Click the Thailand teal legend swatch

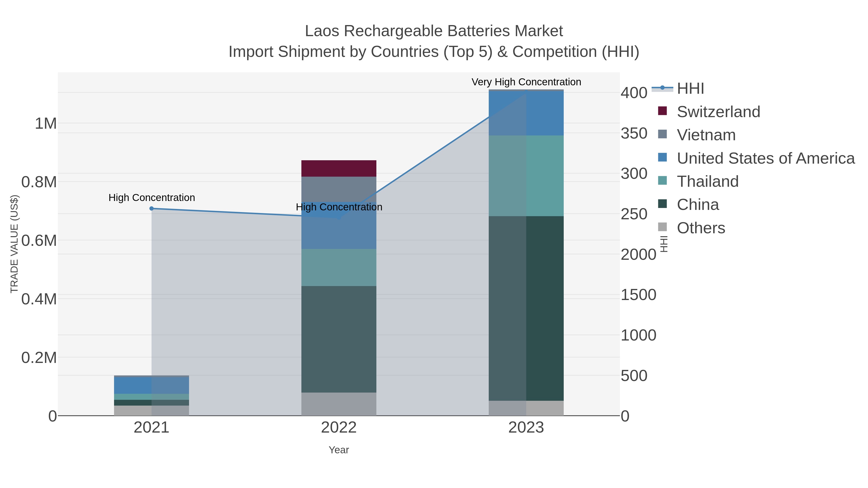click(x=663, y=180)
